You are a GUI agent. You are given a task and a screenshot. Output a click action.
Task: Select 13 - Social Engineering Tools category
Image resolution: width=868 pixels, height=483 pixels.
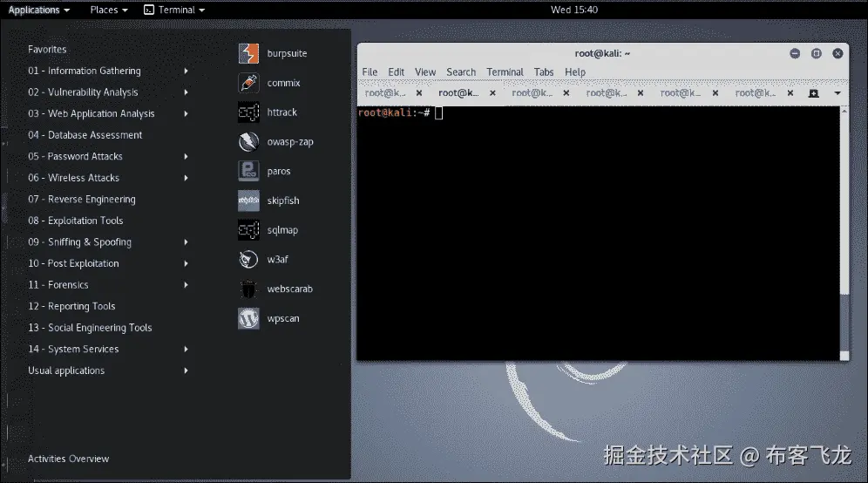coord(91,328)
